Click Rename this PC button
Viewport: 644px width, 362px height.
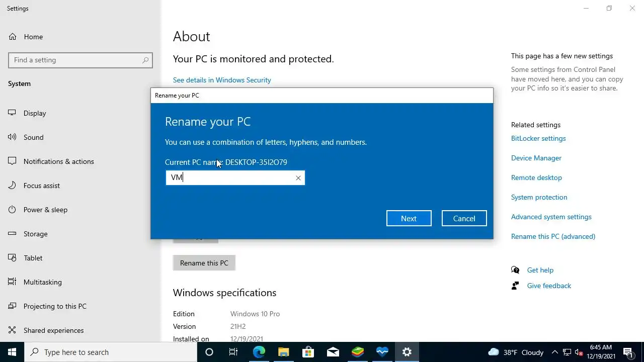coord(204,263)
